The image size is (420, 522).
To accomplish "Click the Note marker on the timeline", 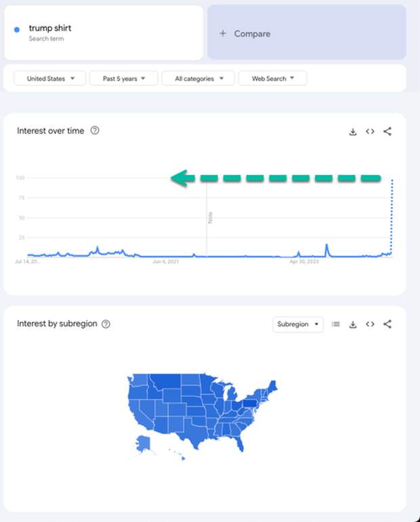I will point(210,218).
